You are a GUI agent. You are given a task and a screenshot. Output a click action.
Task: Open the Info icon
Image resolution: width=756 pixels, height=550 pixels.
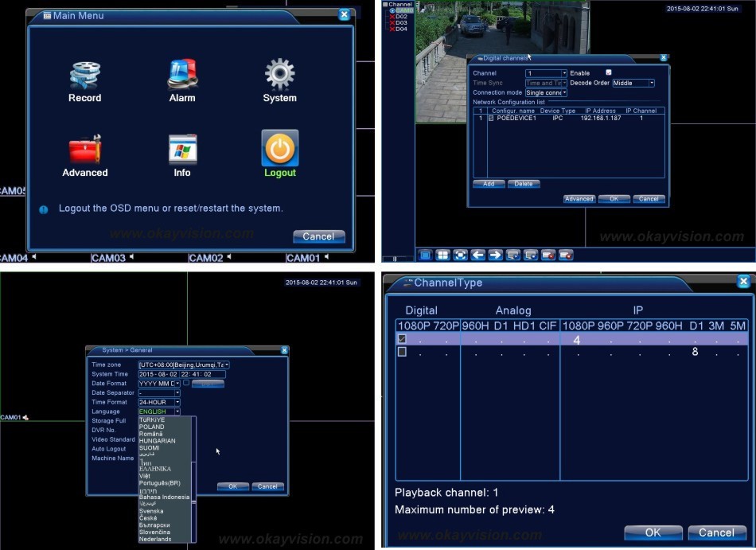tap(182, 150)
